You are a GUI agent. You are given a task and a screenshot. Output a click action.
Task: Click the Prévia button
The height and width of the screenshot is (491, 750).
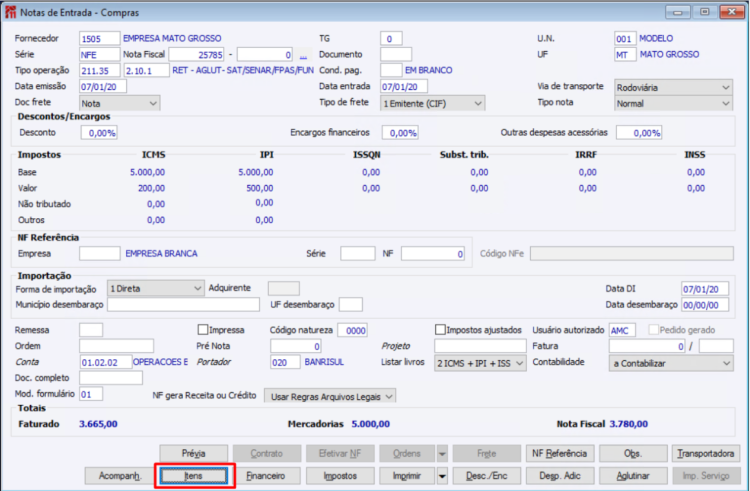(193, 453)
